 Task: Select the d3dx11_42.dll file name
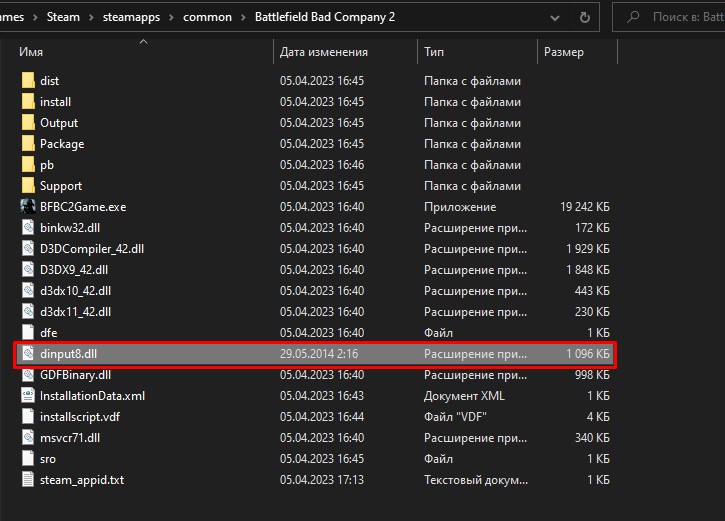pos(75,312)
